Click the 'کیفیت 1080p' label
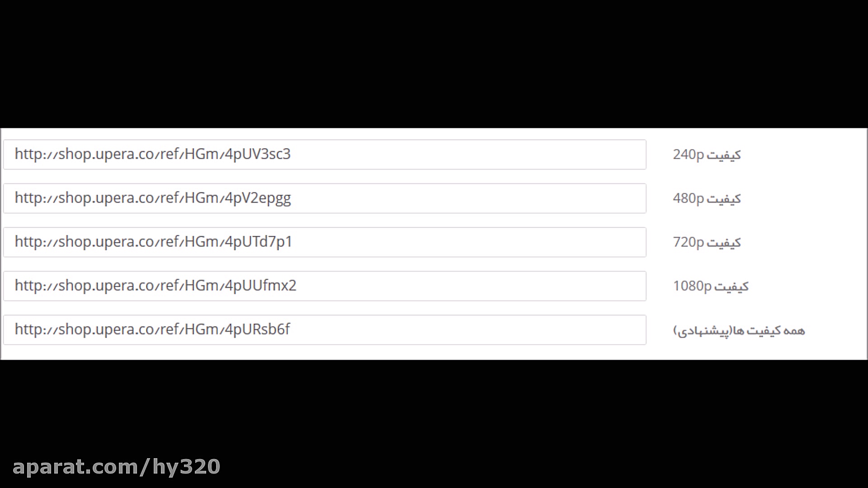The image size is (868, 488). 711,286
